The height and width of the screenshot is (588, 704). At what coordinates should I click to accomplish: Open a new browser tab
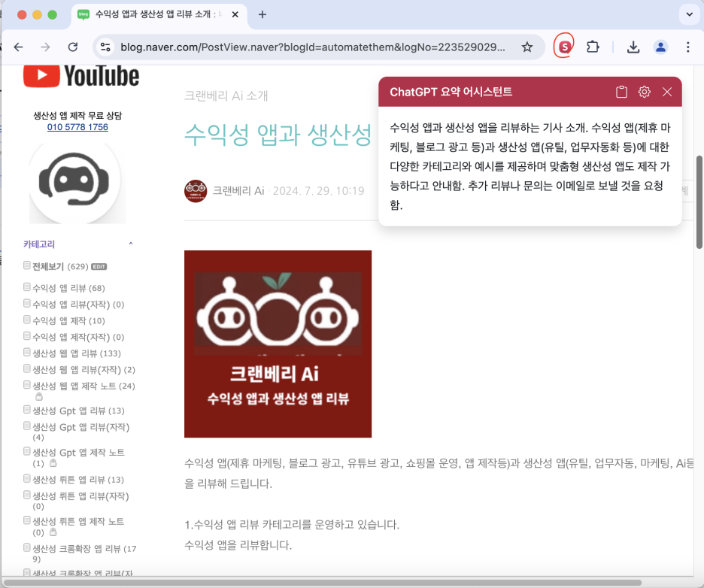pos(262,15)
